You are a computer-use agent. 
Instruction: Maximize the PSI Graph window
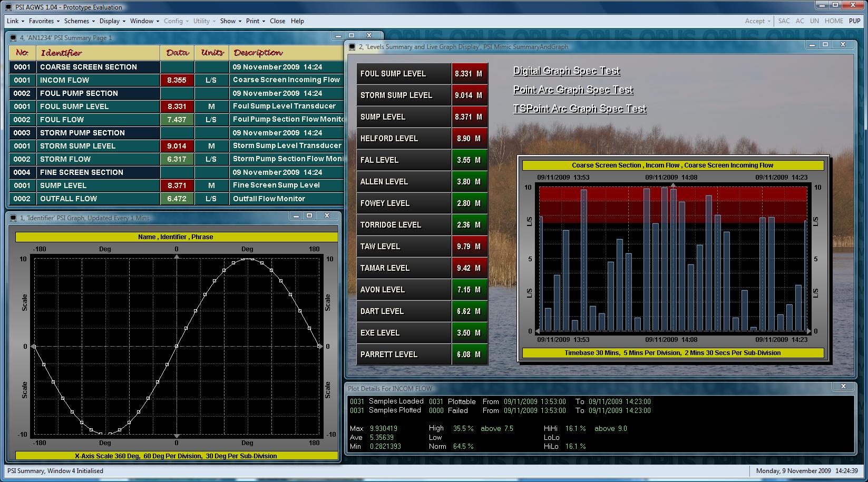tap(309, 216)
